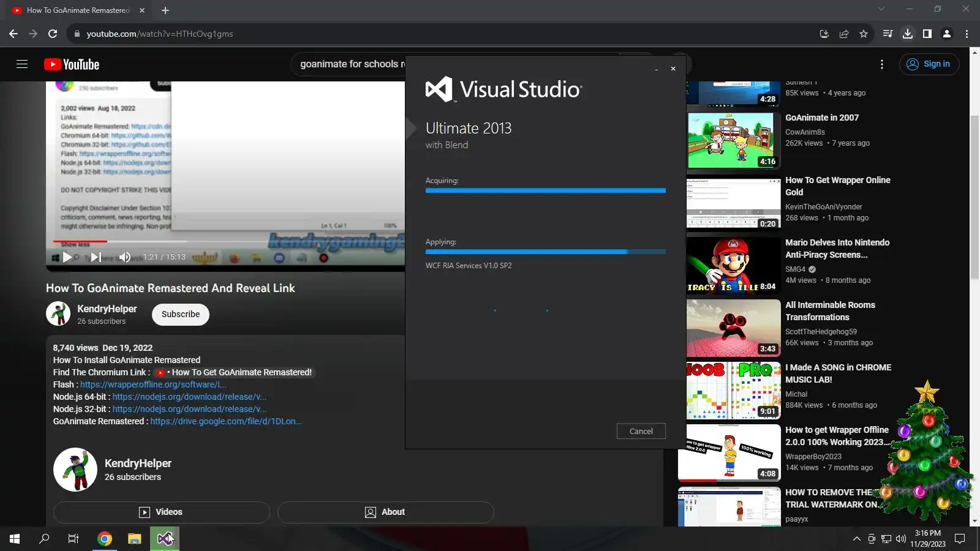Install app icon in address bar
980x551 pixels.
(824, 34)
